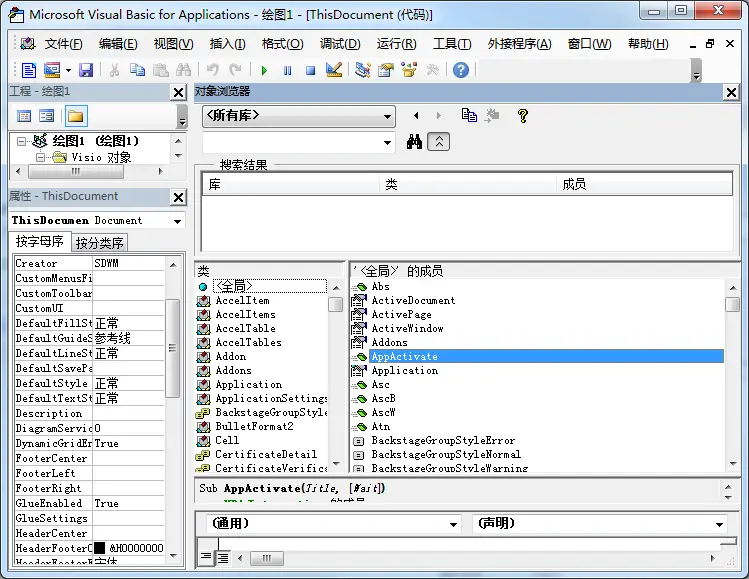Click the View Microsoft Visio icon
Image resolution: width=749 pixels, height=579 pixels.
point(29,70)
